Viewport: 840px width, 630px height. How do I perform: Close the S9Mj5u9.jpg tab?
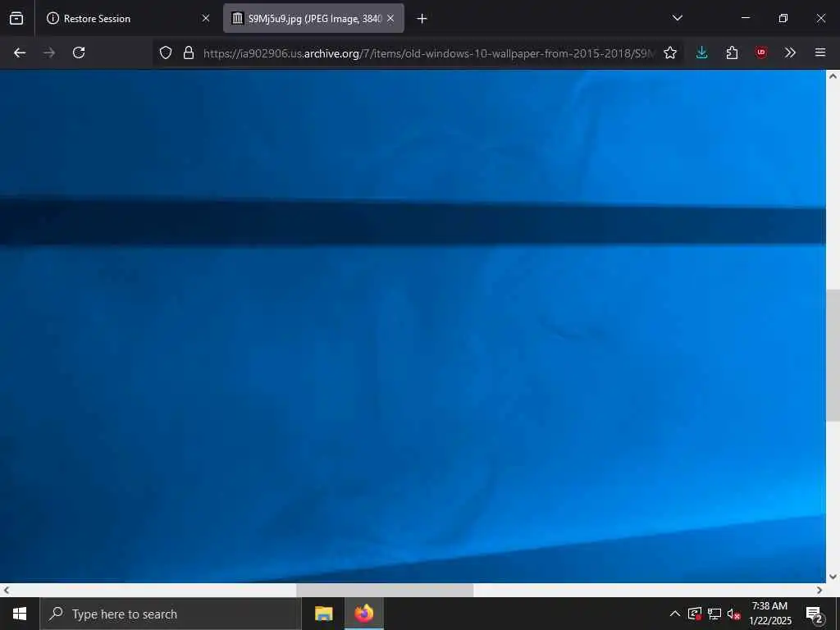(x=390, y=19)
